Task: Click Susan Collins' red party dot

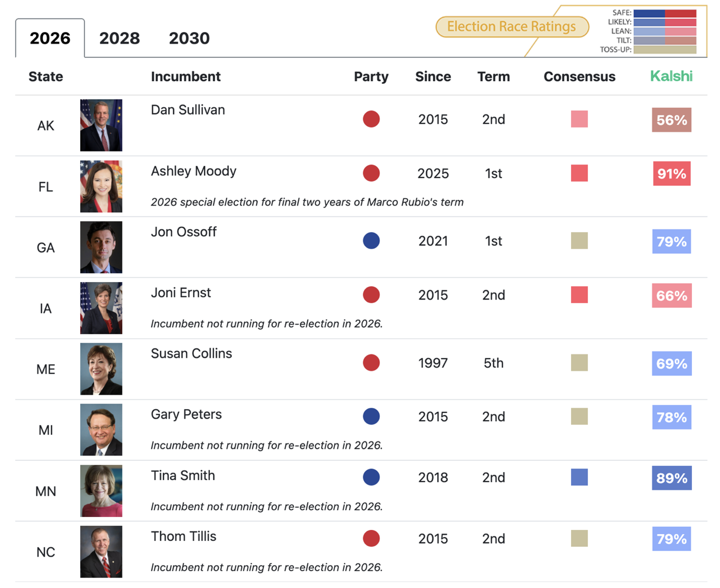Action: [371, 363]
